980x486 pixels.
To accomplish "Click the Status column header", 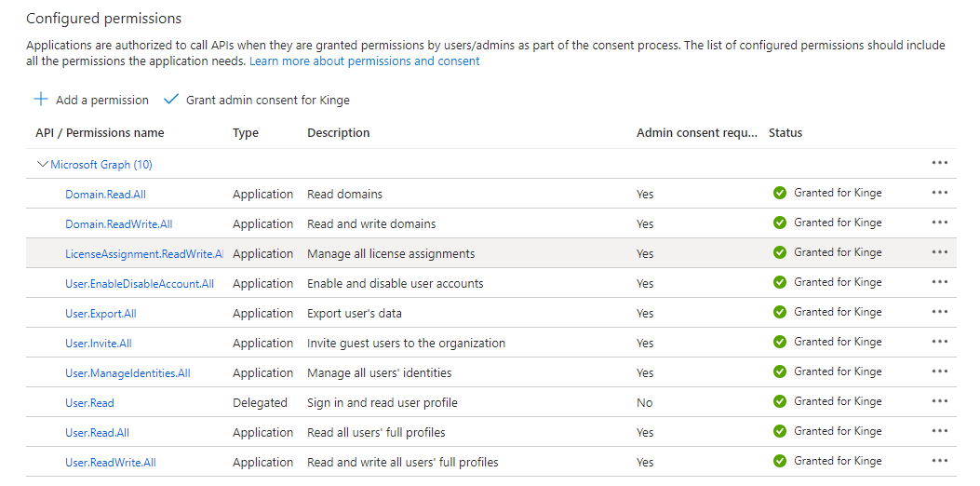I will tap(785, 133).
